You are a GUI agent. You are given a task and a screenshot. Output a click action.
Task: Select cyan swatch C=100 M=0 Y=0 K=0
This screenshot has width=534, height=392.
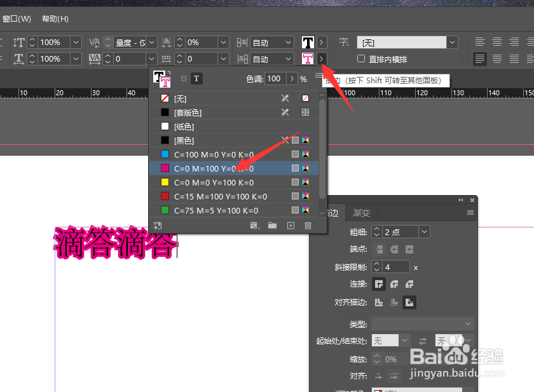tap(234, 154)
